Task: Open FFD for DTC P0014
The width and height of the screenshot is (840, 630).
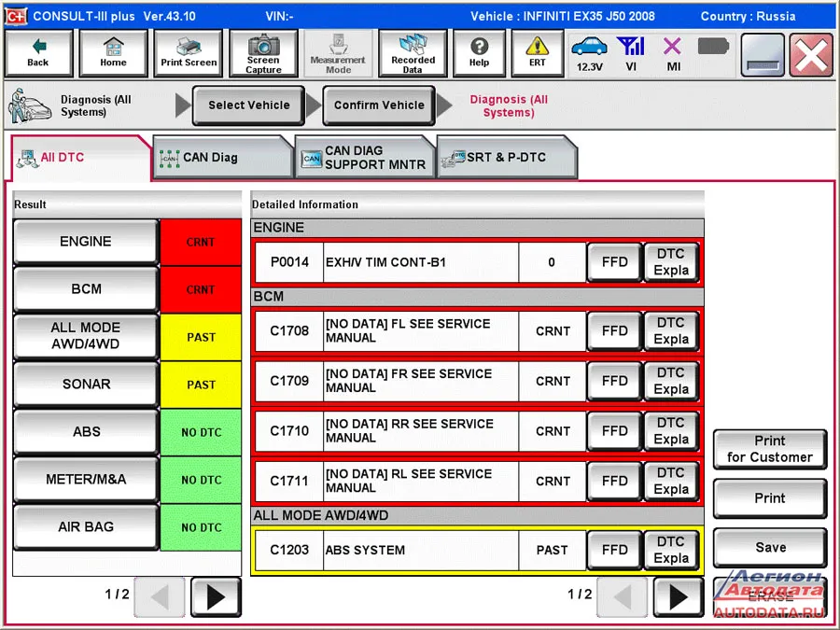Action: 614,262
